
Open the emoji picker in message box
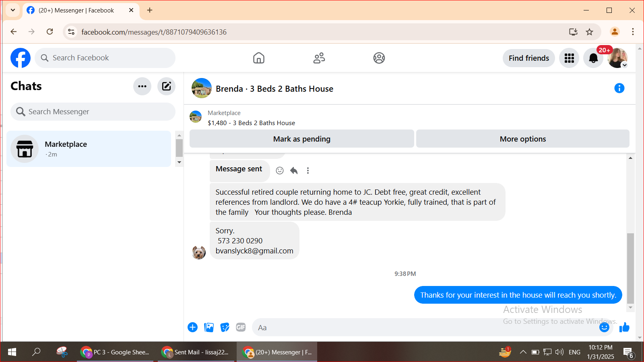pos(604,327)
